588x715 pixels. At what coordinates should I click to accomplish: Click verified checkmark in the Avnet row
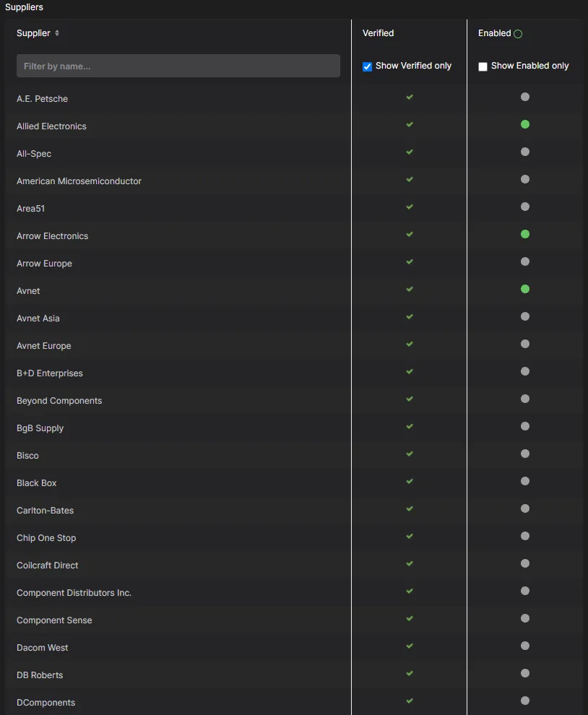point(410,289)
